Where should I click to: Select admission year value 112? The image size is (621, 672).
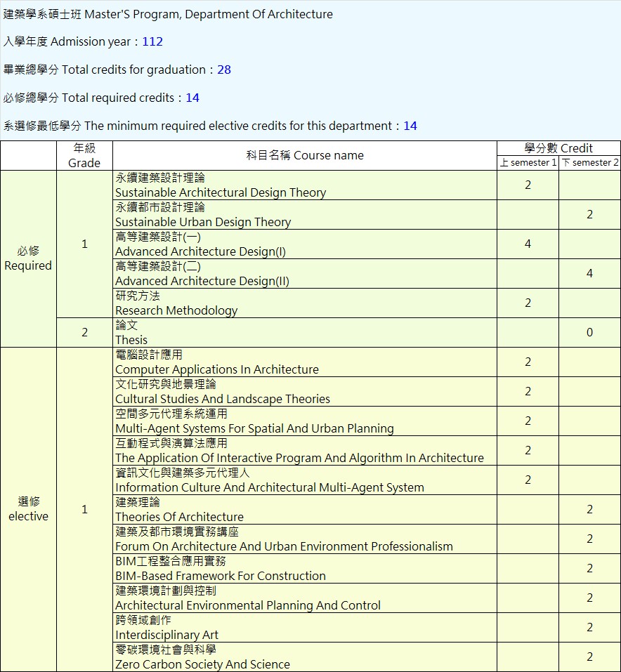(x=152, y=41)
